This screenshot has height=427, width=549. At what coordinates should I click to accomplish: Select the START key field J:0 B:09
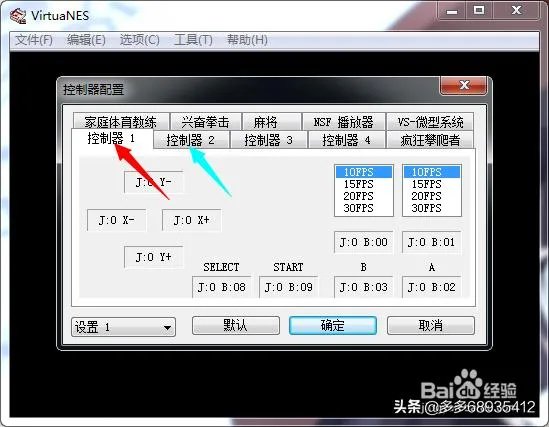289,287
